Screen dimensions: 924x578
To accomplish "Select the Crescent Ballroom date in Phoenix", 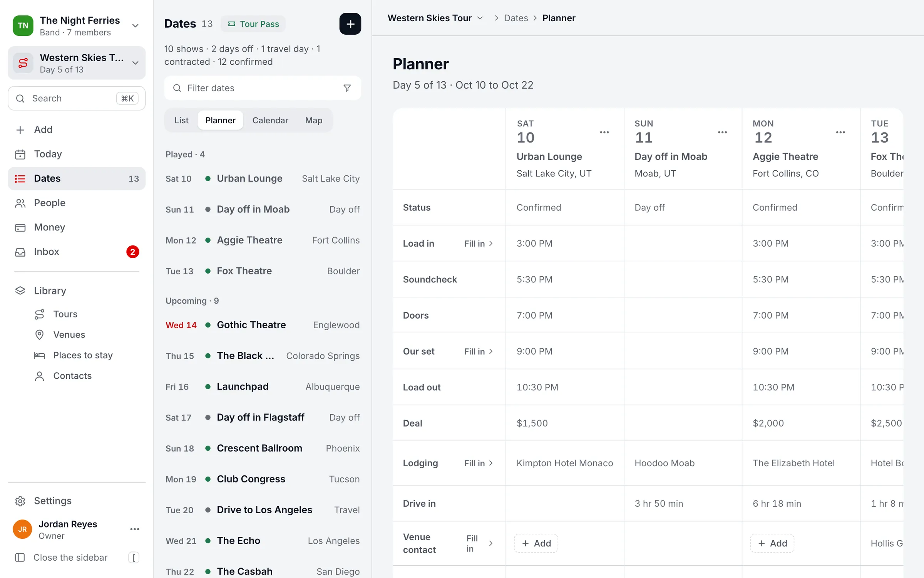I will click(263, 448).
